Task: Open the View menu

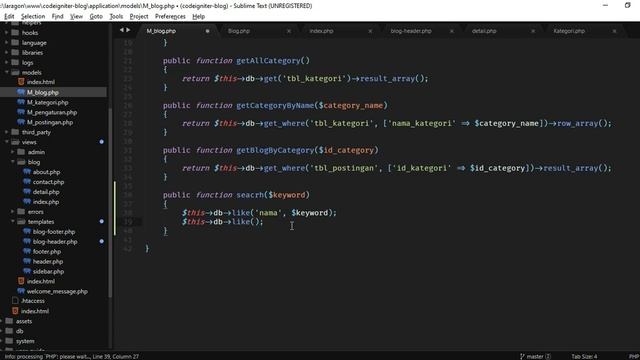Action: tap(76, 16)
